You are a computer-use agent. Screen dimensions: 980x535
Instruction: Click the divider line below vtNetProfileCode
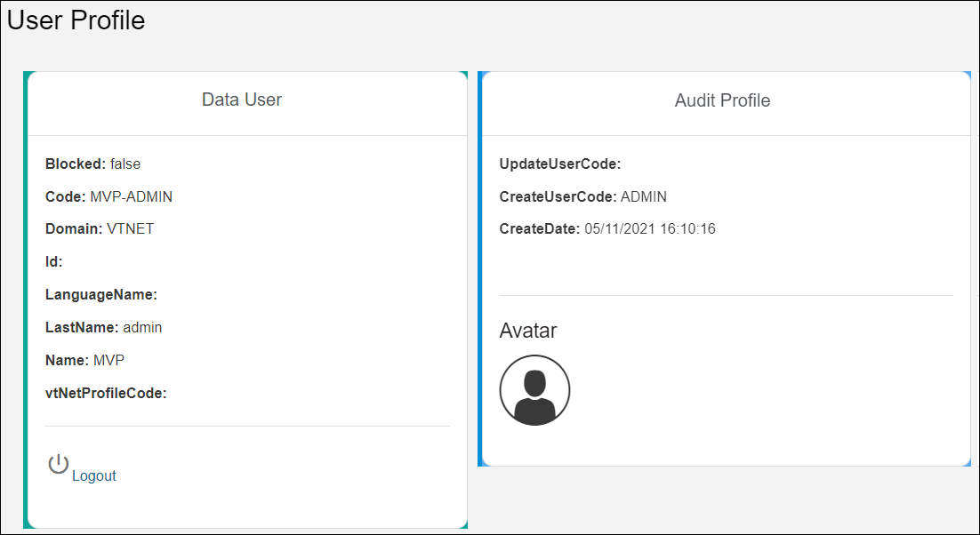tap(246, 426)
